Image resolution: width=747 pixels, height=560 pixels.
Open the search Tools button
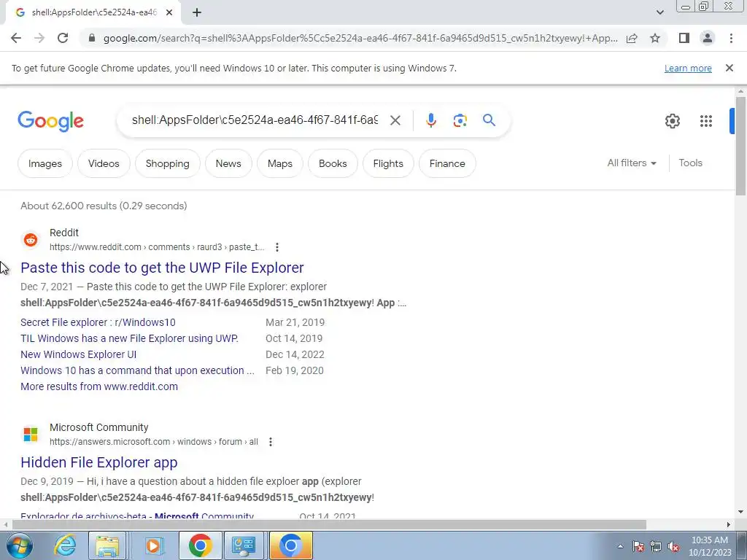(690, 163)
